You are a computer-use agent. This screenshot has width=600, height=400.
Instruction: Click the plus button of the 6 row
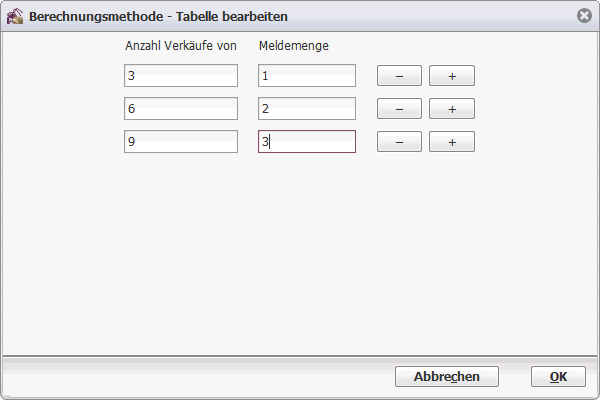[x=452, y=109]
